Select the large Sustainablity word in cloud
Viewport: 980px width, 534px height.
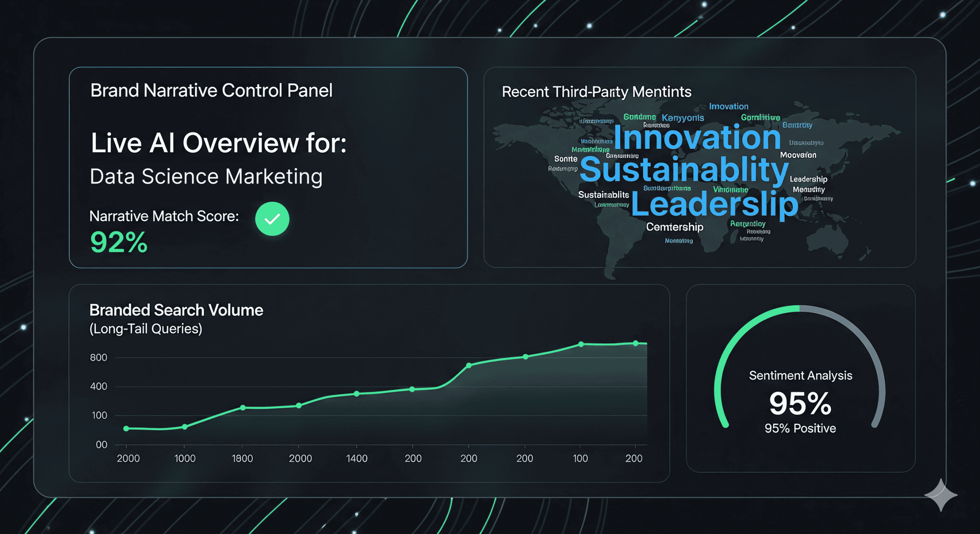684,169
